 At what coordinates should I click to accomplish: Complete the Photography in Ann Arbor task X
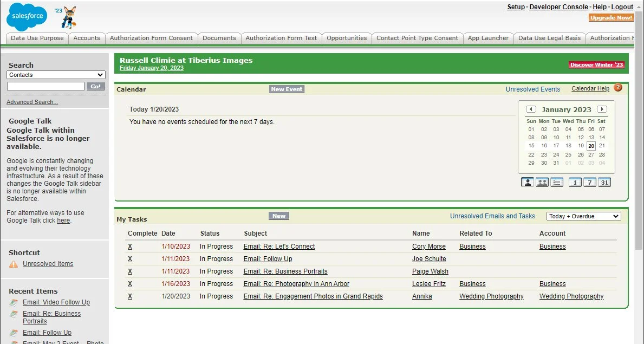130,283
